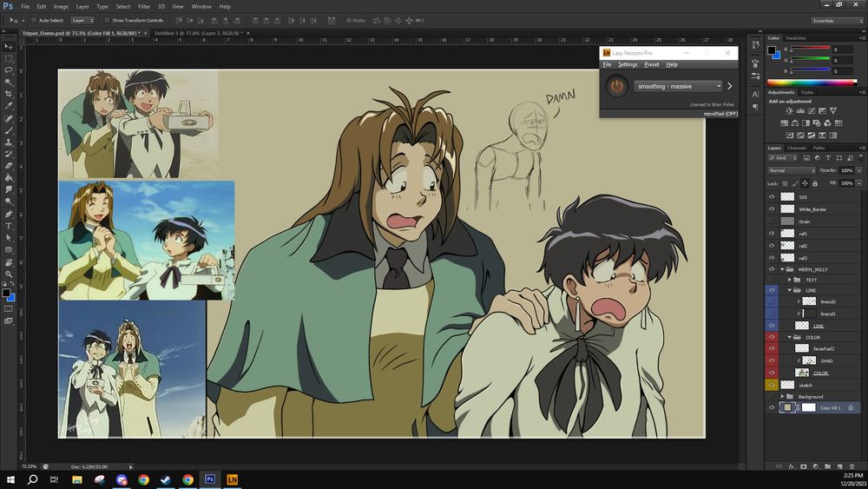Click the lock all icon in Layers
This screenshot has height=489, width=868.
click(815, 183)
